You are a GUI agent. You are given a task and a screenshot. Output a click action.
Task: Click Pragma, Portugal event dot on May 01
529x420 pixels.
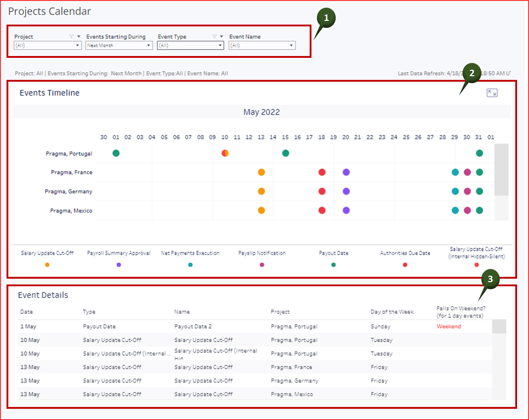pos(116,153)
